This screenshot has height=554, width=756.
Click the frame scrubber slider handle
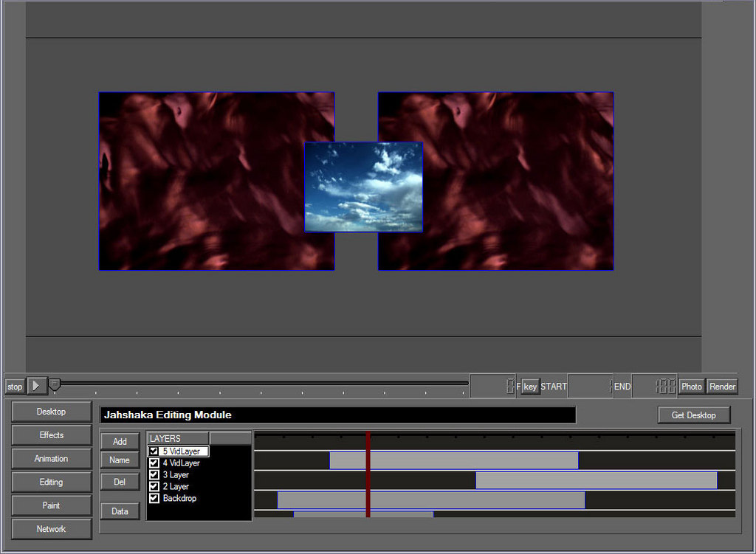[x=55, y=384]
